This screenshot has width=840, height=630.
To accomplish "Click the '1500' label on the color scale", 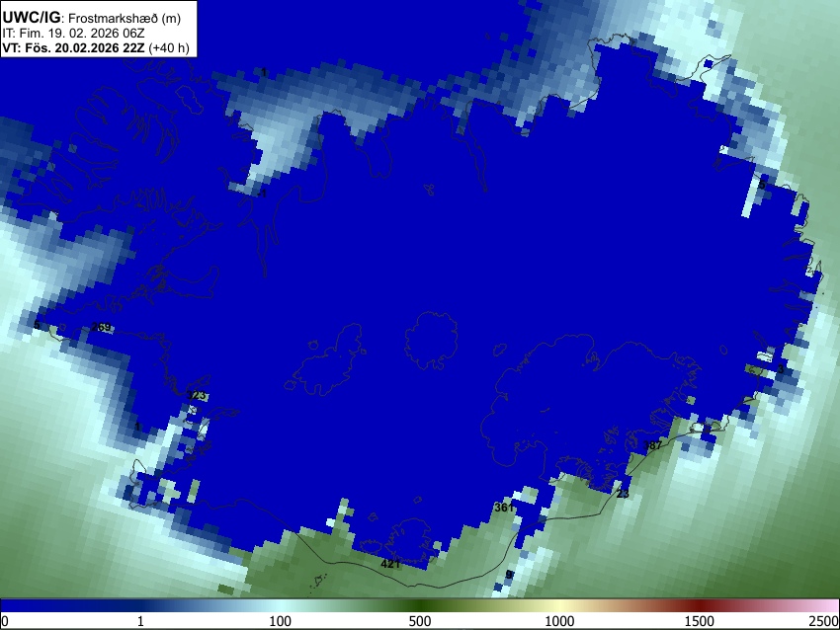I will [699, 621].
